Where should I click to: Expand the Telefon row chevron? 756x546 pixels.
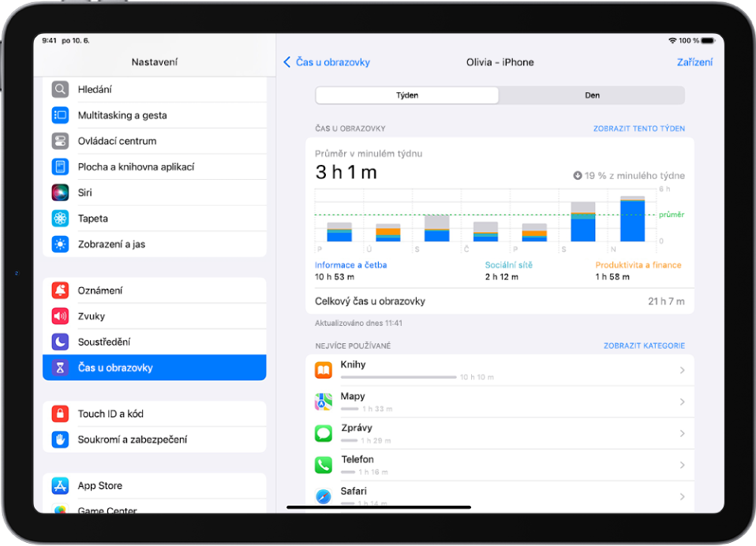(683, 465)
